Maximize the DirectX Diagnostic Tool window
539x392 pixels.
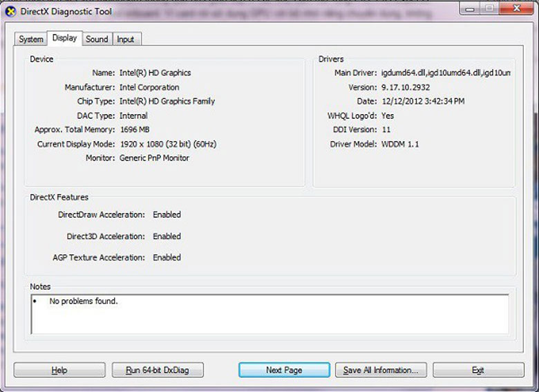point(489,8)
